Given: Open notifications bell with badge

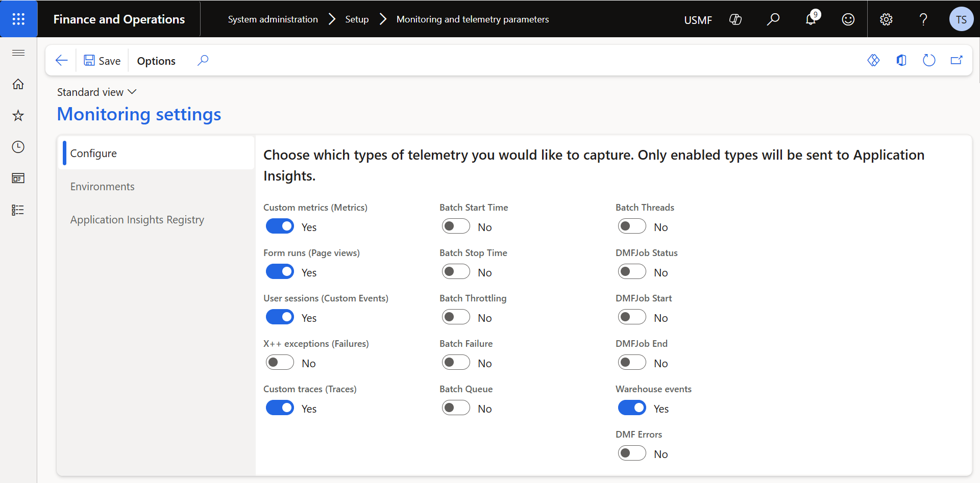Looking at the screenshot, I should (812, 18).
